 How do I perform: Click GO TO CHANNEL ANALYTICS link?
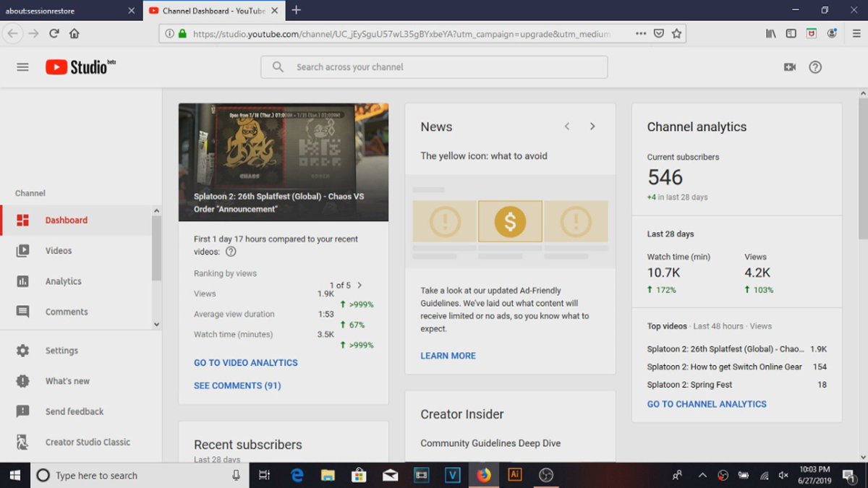[707, 404]
